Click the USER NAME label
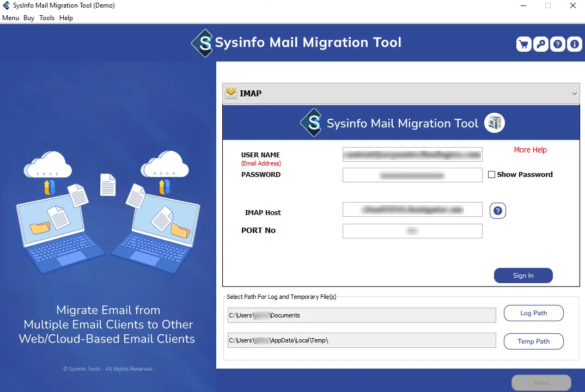Screen dimensions: 585x392 click(x=260, y=155)
